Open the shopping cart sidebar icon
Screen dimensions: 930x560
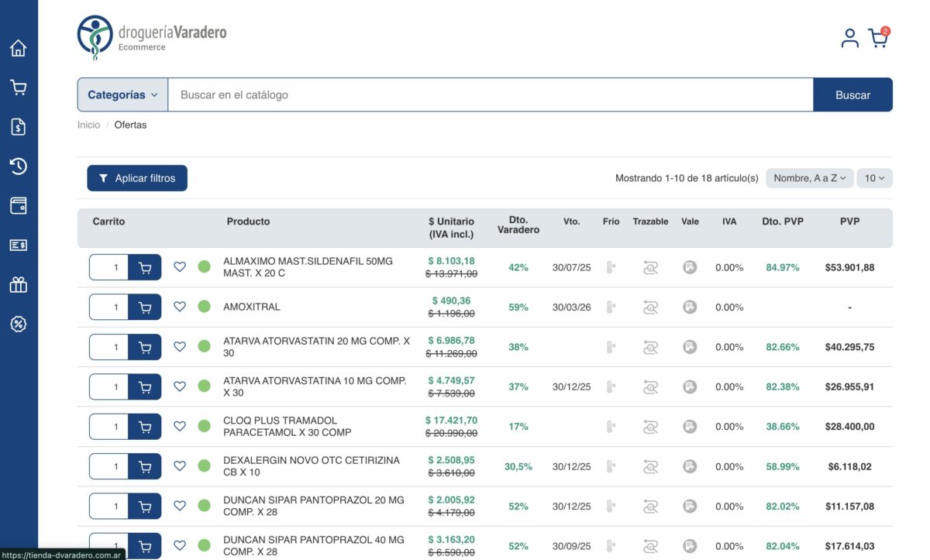click(19, 88)
